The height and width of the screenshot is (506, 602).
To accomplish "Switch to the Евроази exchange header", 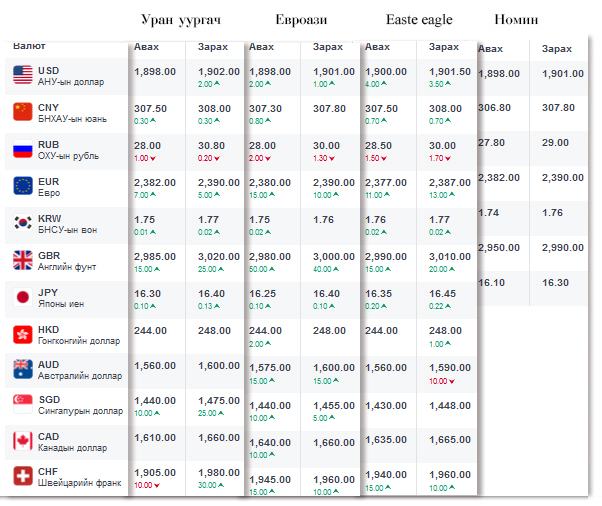I will coord(301,20).
